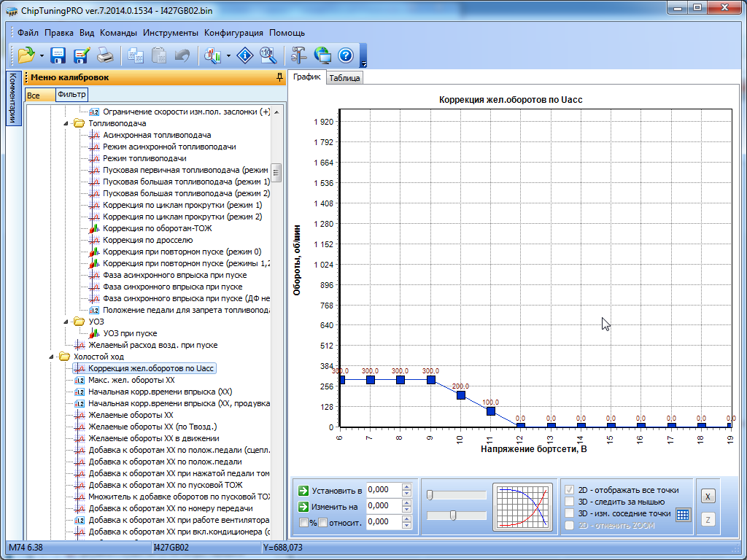The height and width of the screenshot is (560, 747).
Task: Click the save-as floppy with pencil icon
Action: tap(82, 55)
